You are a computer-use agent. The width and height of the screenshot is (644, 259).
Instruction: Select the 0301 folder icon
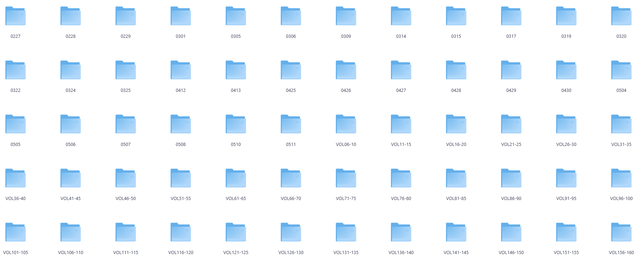pyautogui.click(x=181, y=16)
